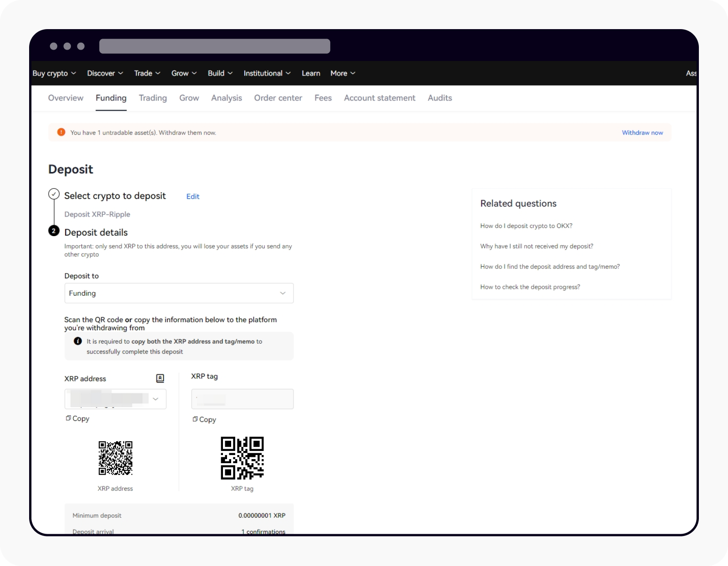Click the completed step checkmark for Select crypto
Screen dimensions: 728x566
[x=54, y=194]
